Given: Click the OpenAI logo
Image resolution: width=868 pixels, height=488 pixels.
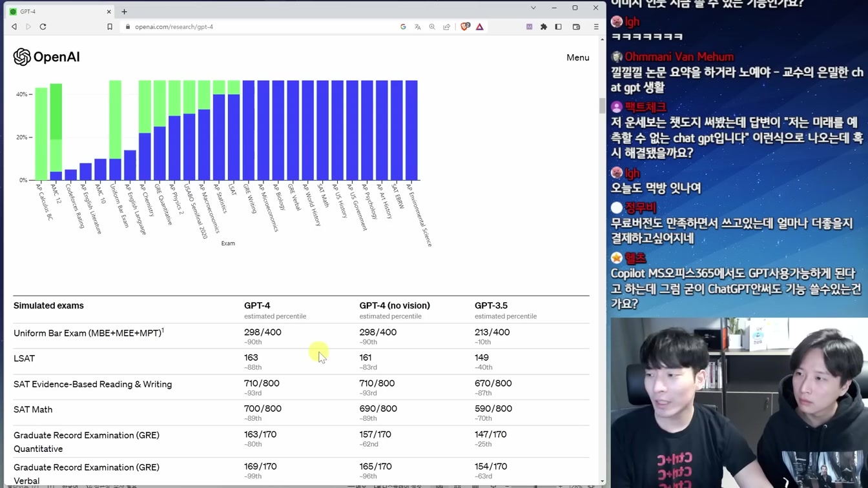Looking at the screenshot, I should coord(46,57).
